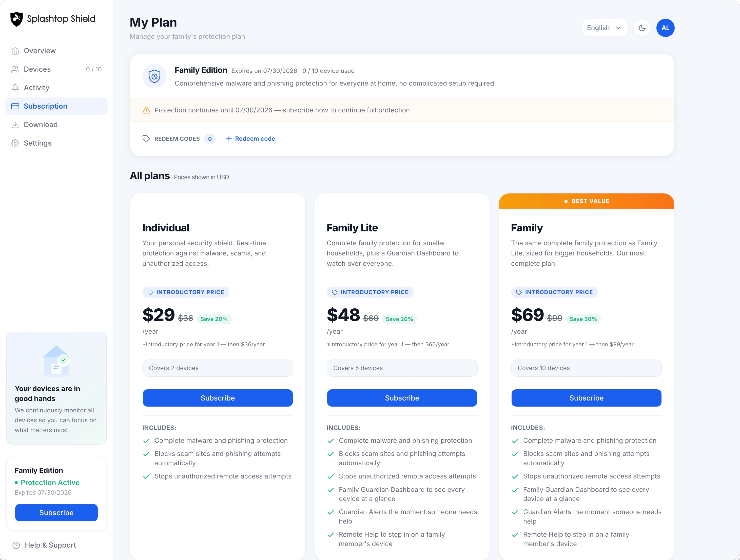Go to Overview in the sidebar
This screenshot has width=740, height=560.
pos(56,51)
